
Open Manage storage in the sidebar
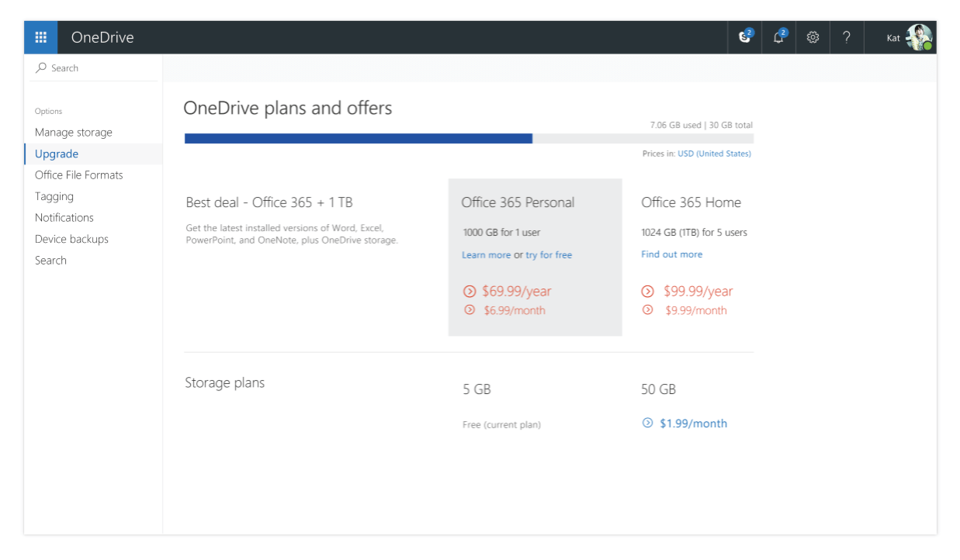(73, 132)
